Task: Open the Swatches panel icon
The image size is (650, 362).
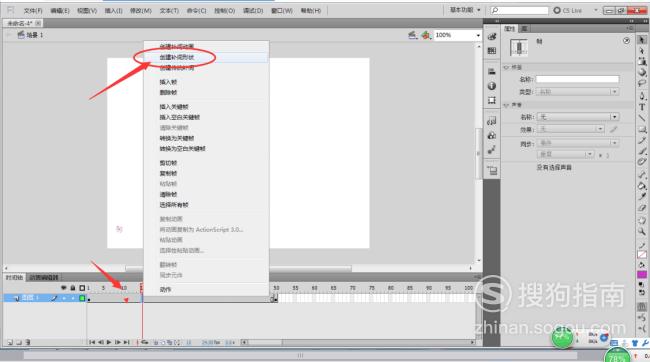Action: (x=492, y=51)
